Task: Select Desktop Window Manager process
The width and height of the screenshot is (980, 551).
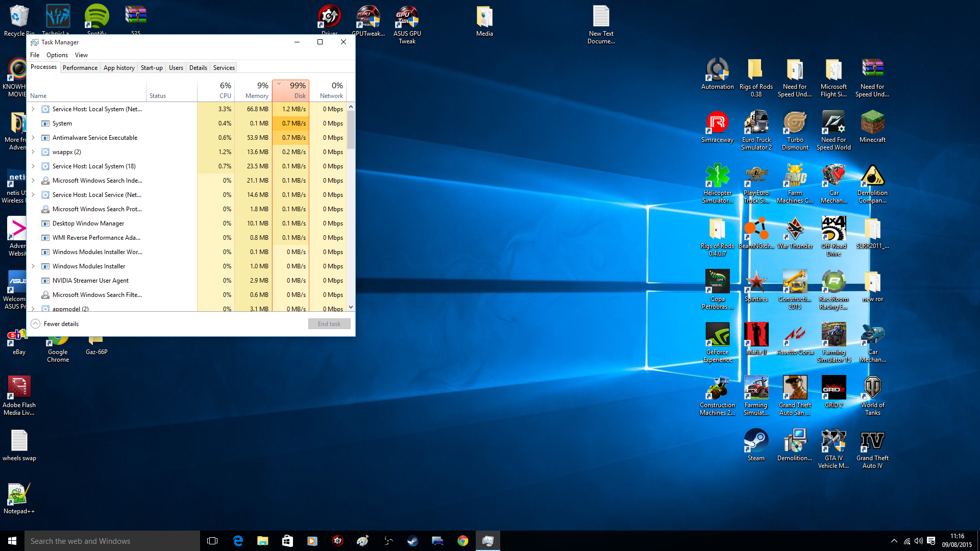Action: point(187,223)
